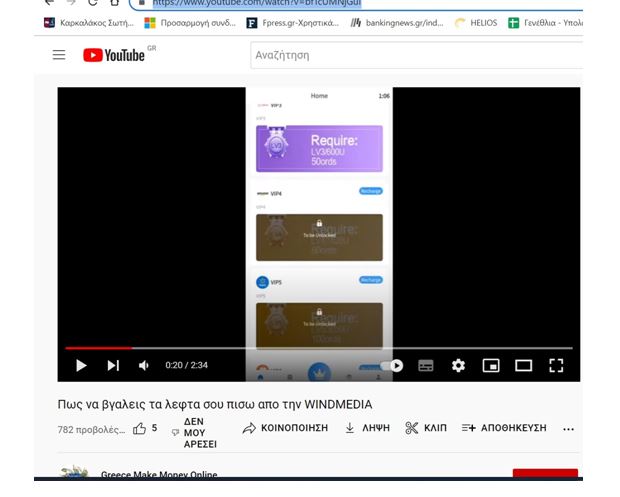The image size is (620, 497).
Task: Create a clip with ΚΛΙΠ
Action: pyautogui.click(x=426, y=428)
